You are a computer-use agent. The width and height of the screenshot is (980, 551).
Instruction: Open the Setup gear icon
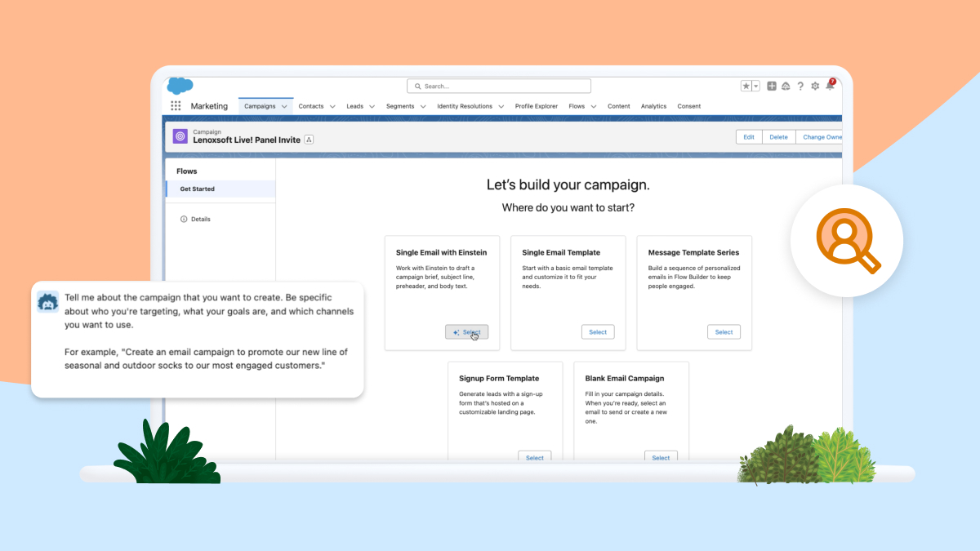pyautogui.click(x=815, y=86)
